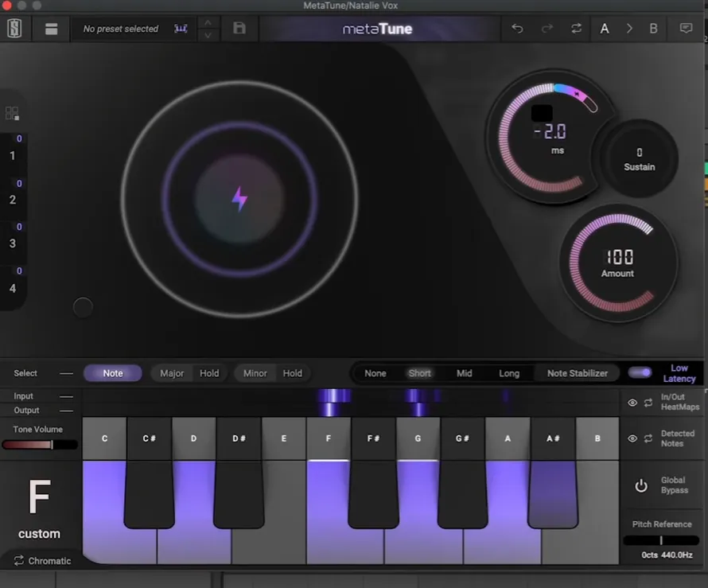Select group 2 on the left strip
708x588 pixels.
coord(13,200)
